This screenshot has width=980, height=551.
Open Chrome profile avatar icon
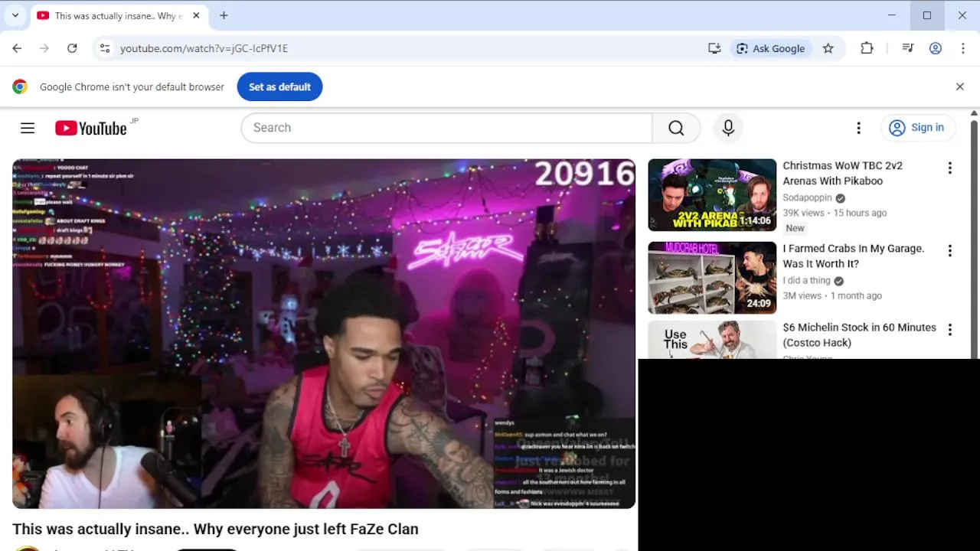coord(936,48)
